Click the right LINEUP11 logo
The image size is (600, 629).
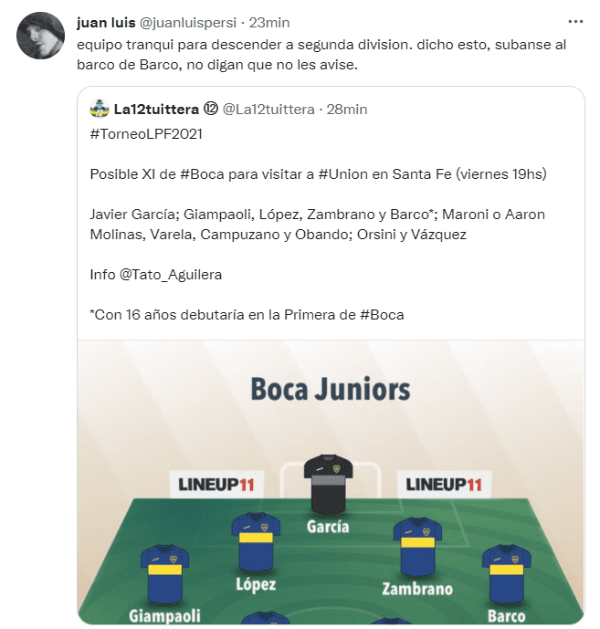pyautogui.click(x=444, y=484)
